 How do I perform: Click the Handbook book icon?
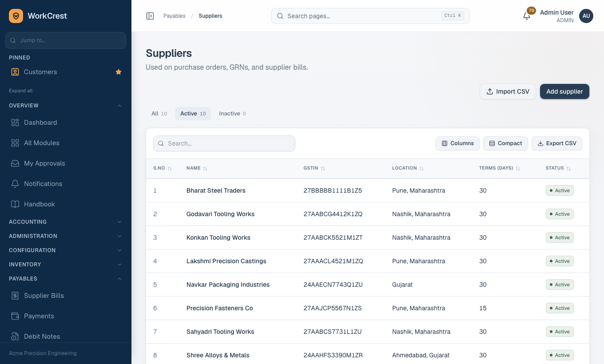pyautogui.click(x=15, y=204)
